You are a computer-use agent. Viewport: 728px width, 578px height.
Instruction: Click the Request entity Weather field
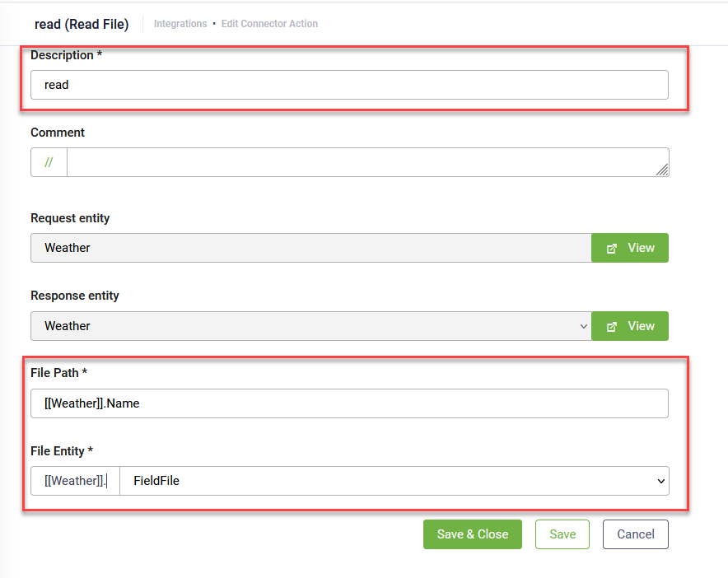click(311, 248)
